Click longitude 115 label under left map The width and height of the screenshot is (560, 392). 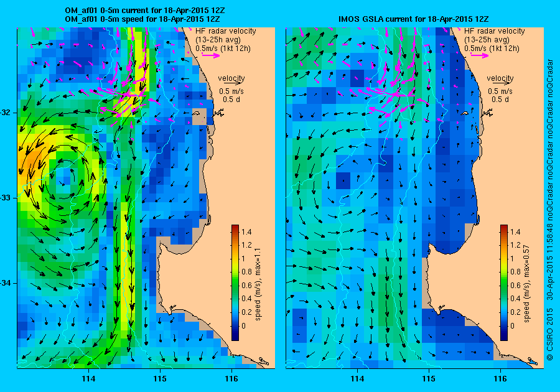160,379
